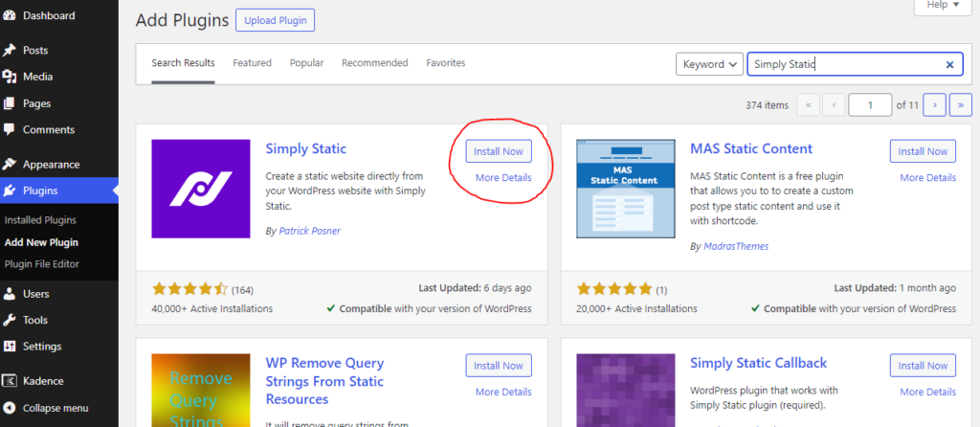The width and height of the screenshot is (980, 427).
Task: Click the Remove Query Strings plugin thumbnail
Action: 201,390
